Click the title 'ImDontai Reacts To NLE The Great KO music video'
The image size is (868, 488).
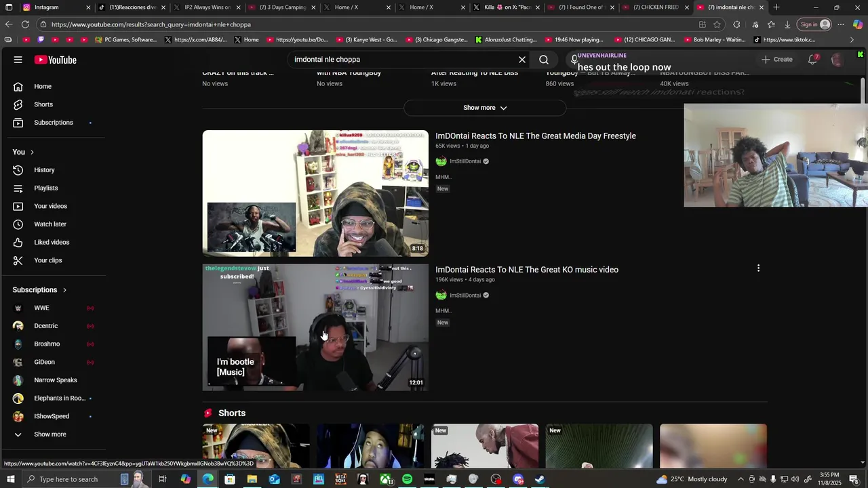[x=527, y=270]
